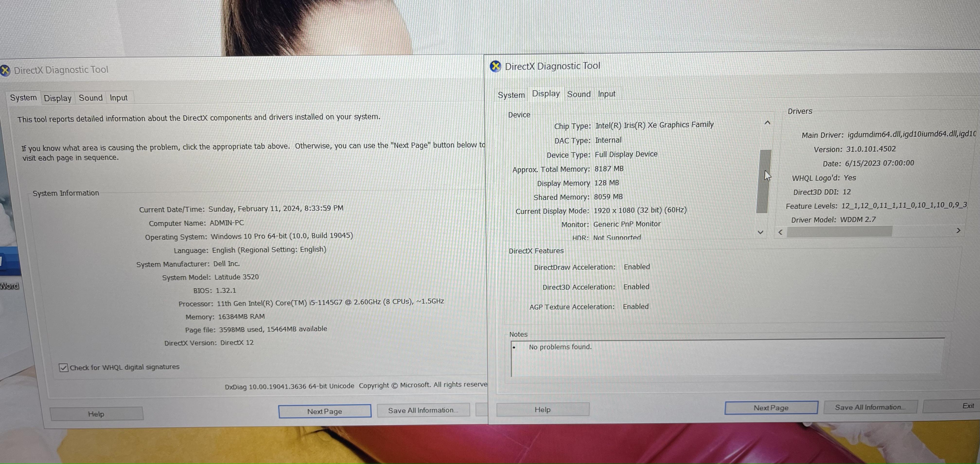Image resolution: width=980 pixels, height=464 pixels.
Task: Click Monitor value Generic PnP Monitor
Action: (x=627, y=224)
